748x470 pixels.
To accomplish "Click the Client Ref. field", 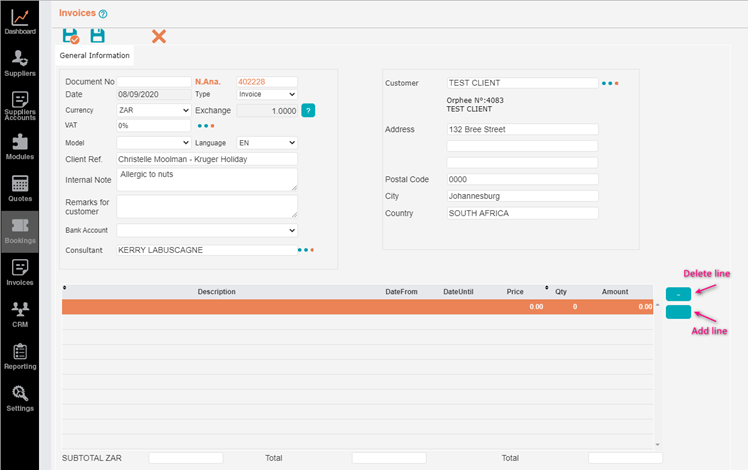I will [207, 159].
